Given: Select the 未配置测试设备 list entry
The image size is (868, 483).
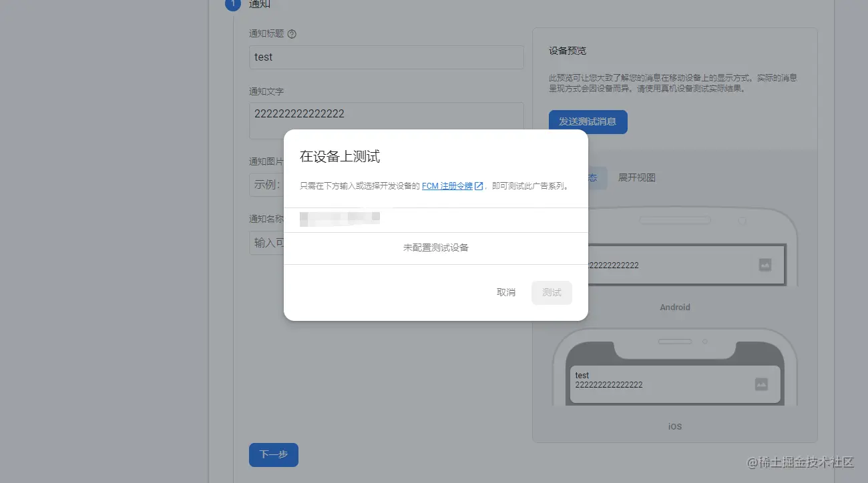Looking at the screenshot, I should [435, 248].
